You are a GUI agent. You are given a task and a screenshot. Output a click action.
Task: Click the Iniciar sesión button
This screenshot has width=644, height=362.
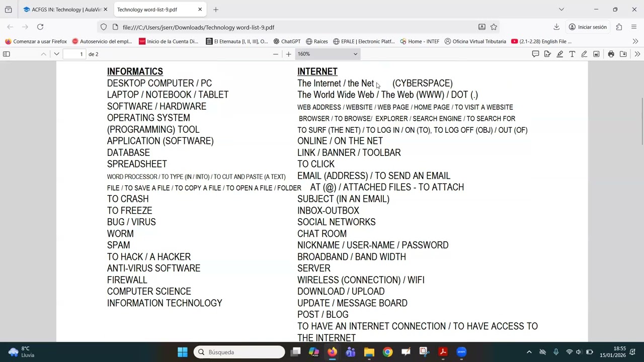pyautogui.click(x=587, y=27)
